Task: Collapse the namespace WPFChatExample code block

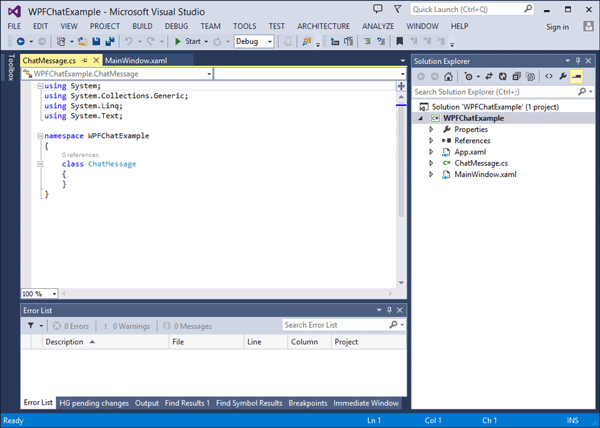Action: point(40,136)
